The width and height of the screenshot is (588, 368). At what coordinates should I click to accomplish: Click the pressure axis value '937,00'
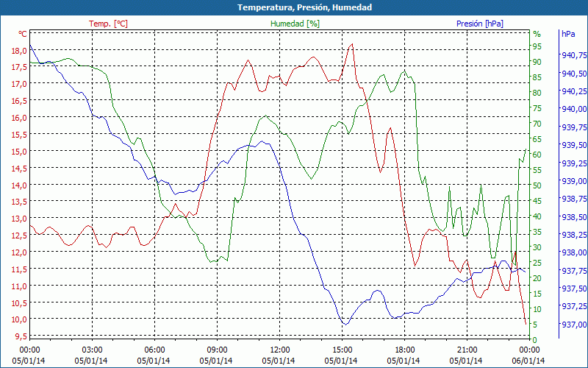point(574,324)
